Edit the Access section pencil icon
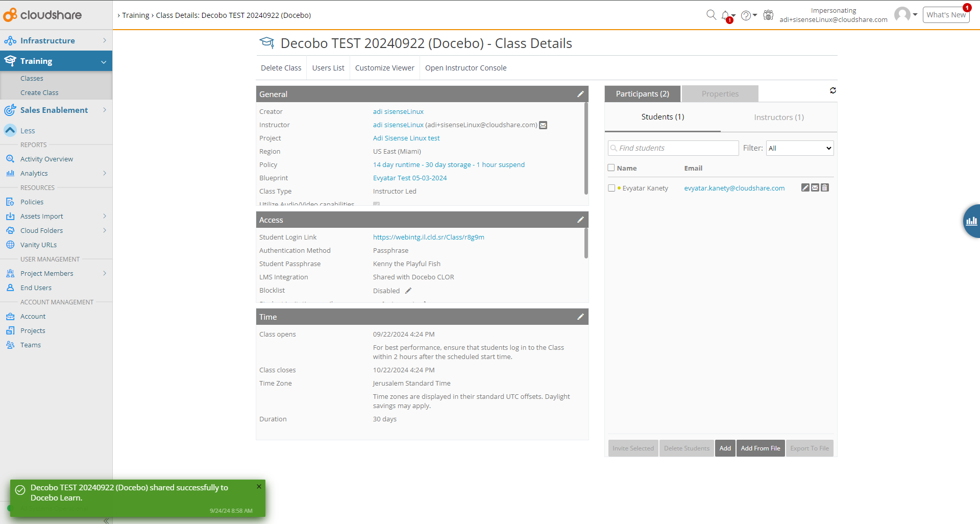This screenshot has width=980, height=524. point(580,220)
